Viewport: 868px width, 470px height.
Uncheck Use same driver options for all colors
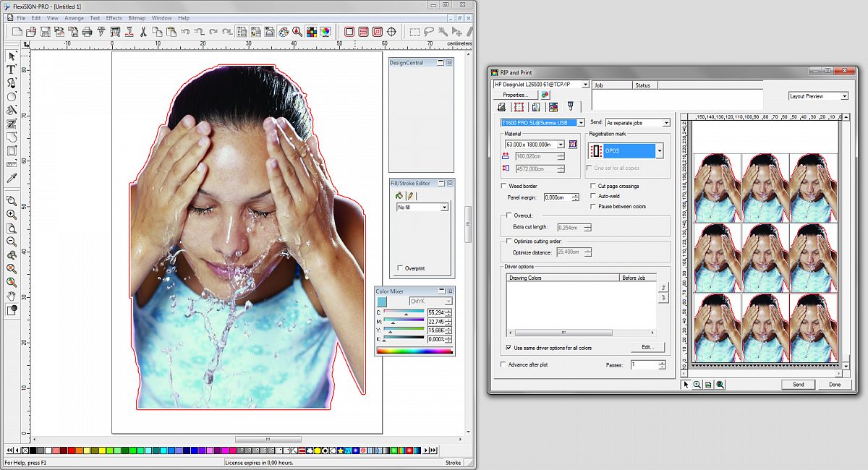point(509,348)
